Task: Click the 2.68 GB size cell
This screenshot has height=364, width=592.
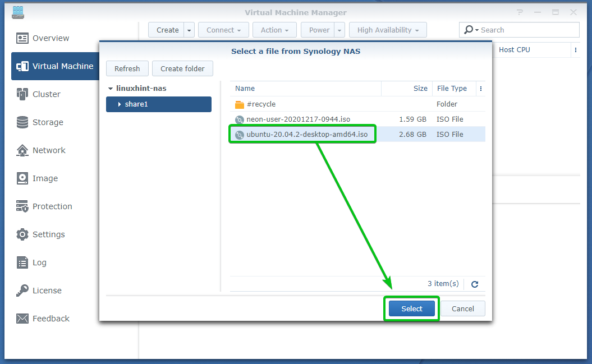Action: pos(412,134)
